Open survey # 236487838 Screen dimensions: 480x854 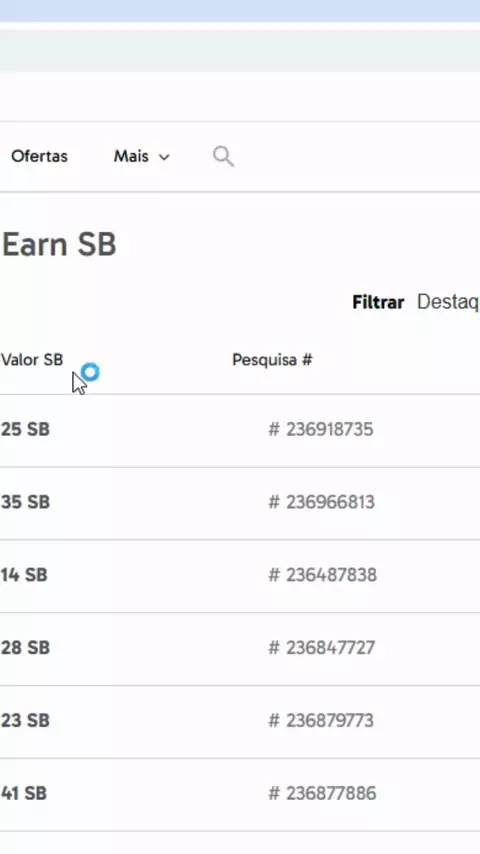(323, 575)
